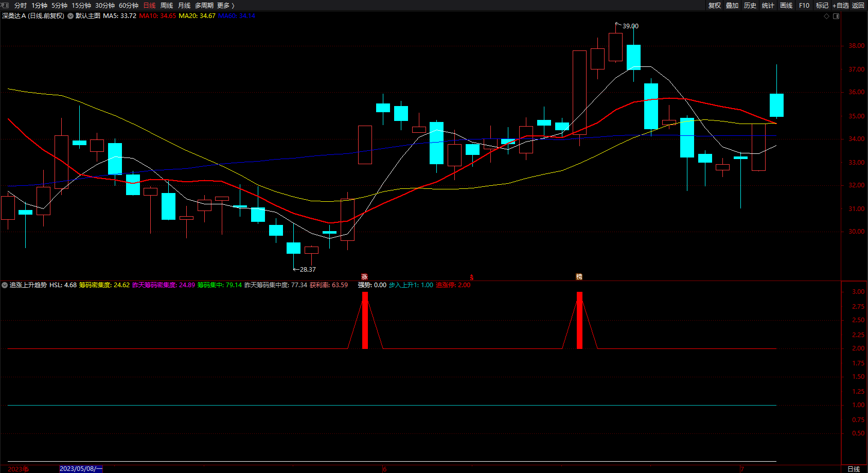Click the 步入上升1: 1.00 value
The width and height of the screenshot is (868, 473).
coord(411,285)
